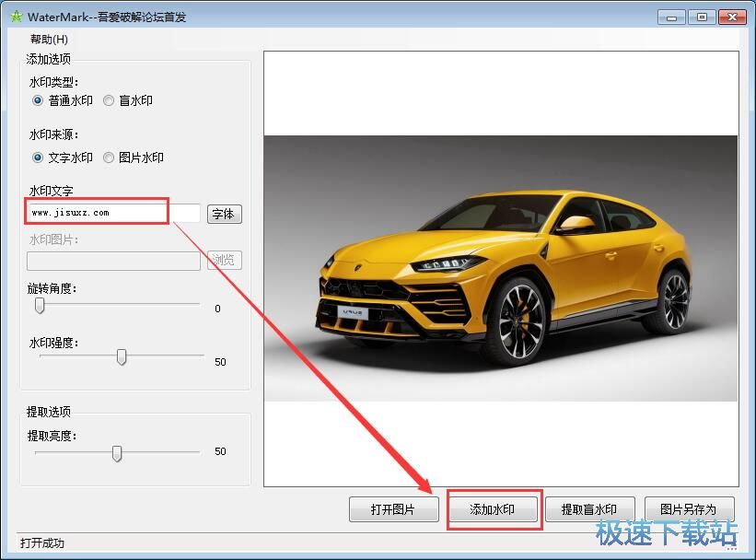Image resolution: width=756 pixels, height=560 pixels.
Task: Click the 添加水印 button
Action: [493, 509]
